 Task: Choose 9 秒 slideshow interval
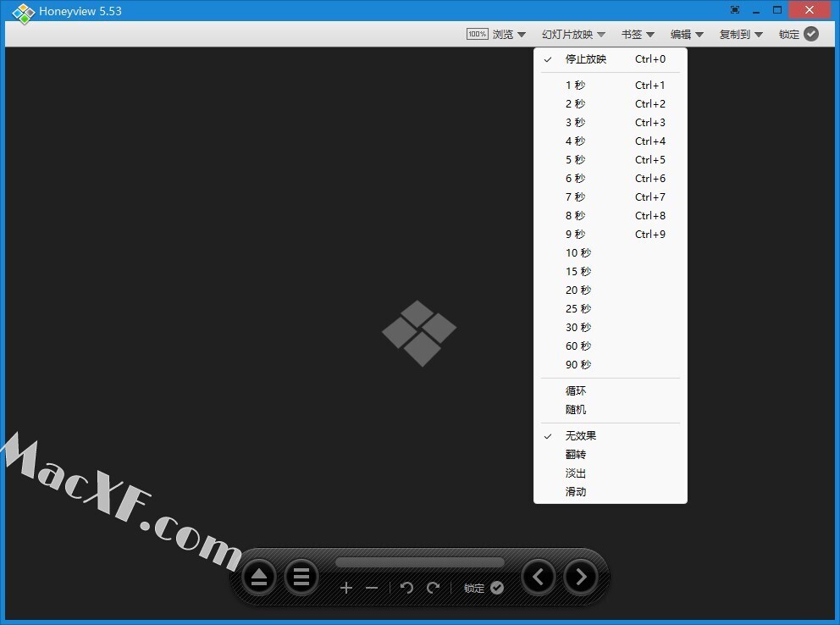click(611, 234)
